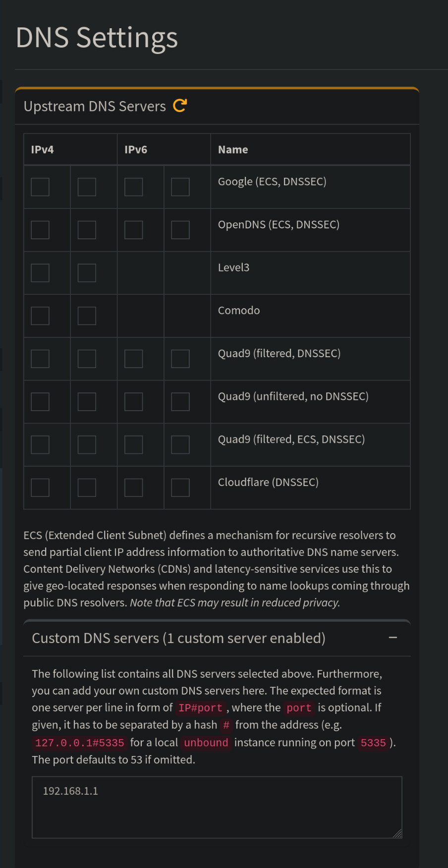Click the refresh icon beside Upstream DNS Servers
The width and height of the screenshot is (448, 868).
[x=180, y=106]
